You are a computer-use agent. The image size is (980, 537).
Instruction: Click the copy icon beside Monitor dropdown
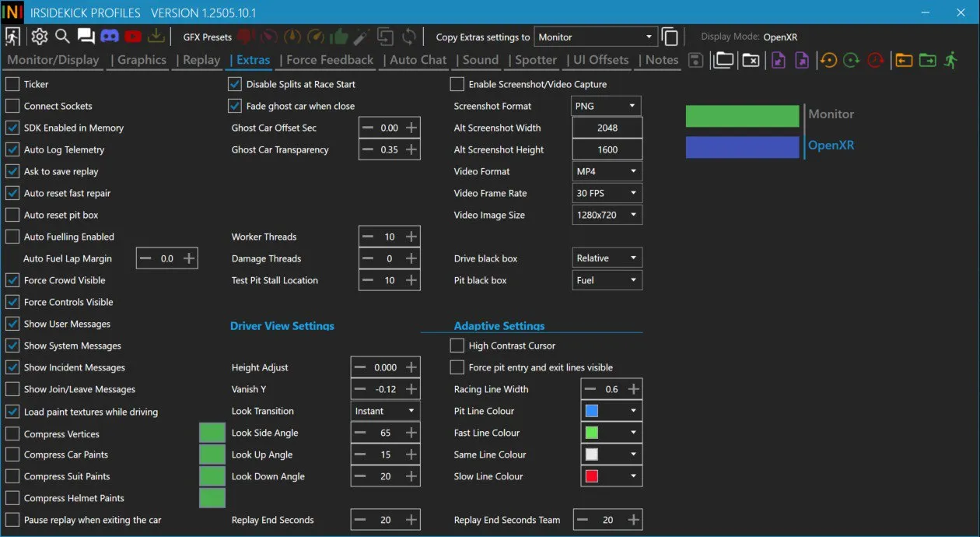pyautogui.click(x=670, y=37)
